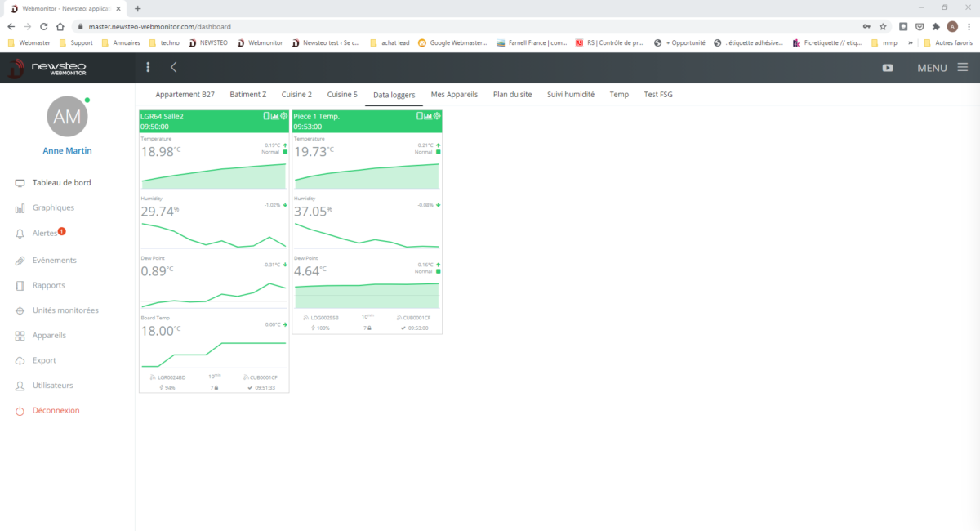Open device view icon on LGR64 Salle2 card
Viewport: 980px width, 531px height.
click(266, 116)
